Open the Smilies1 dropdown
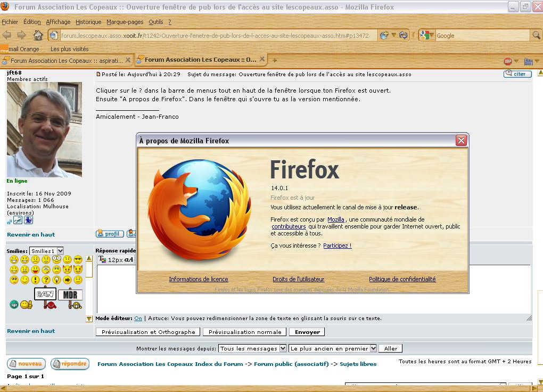 [x=46, y=250]
